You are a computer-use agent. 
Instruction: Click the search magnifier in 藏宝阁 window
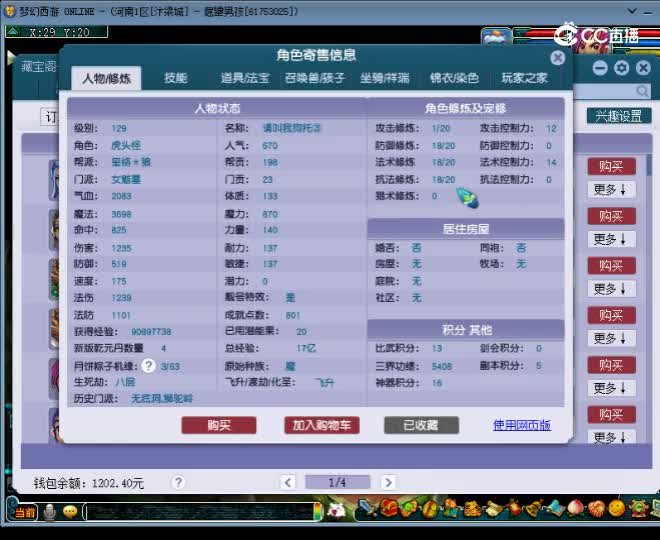(642, 91)
